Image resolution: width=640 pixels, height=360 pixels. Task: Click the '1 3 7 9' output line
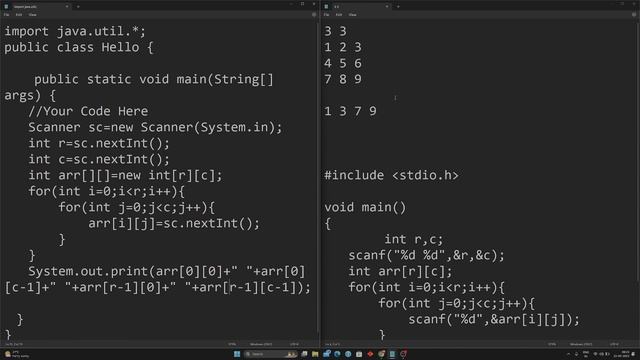click(350, 111)
